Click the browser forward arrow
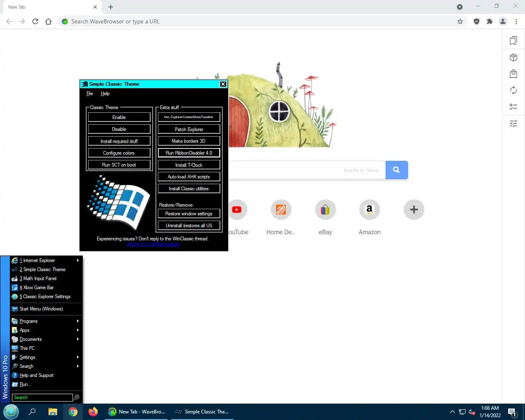 tap(22, 21)
